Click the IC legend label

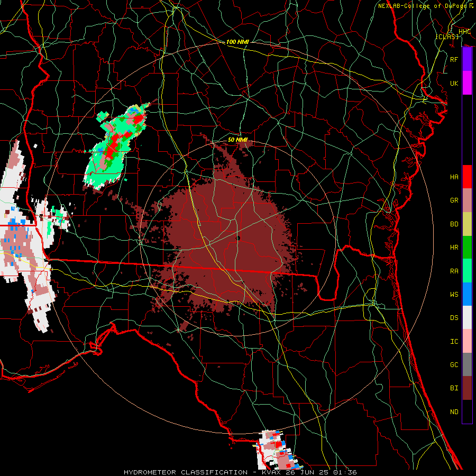coord(454,342)
